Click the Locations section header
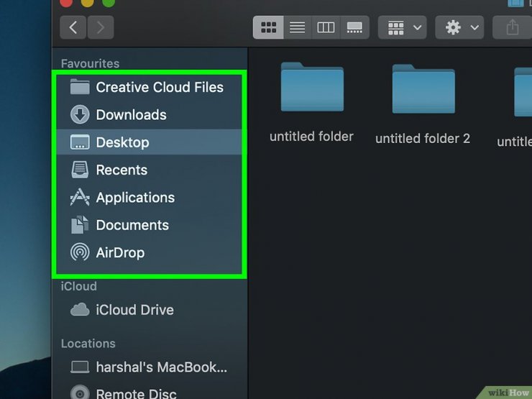Viewport: 532px width, 399px height. tap(88, 344)
